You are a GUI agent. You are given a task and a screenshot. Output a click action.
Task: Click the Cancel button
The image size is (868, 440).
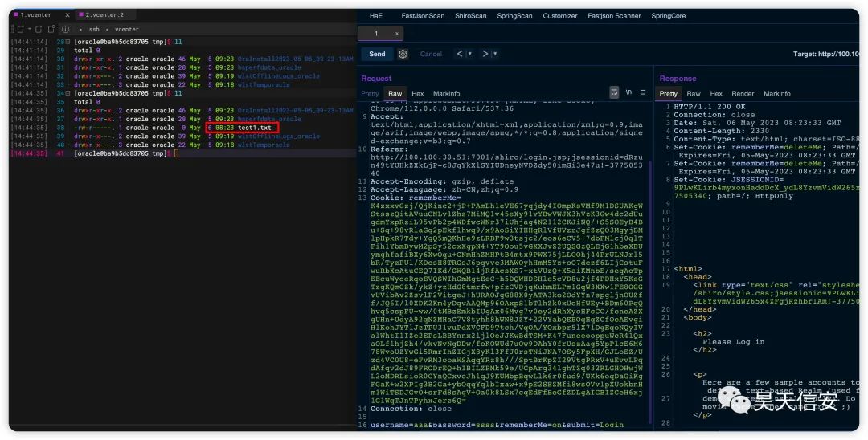pos(431,54)
